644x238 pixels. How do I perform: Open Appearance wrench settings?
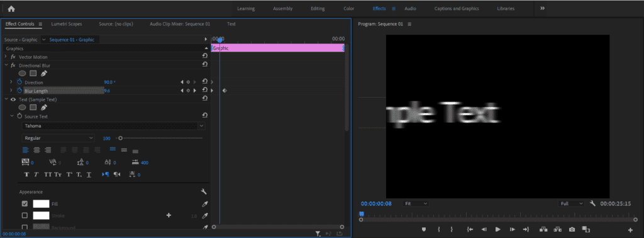[x=203, y=191]
